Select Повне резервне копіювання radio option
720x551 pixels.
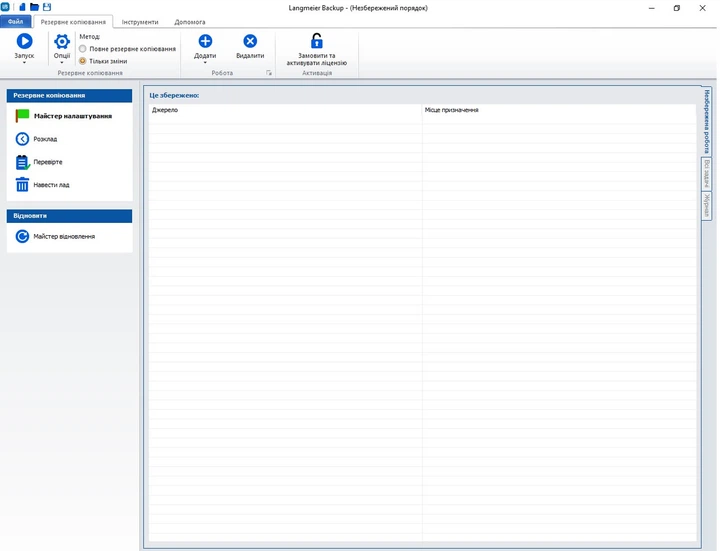click(x=83, y=49)
